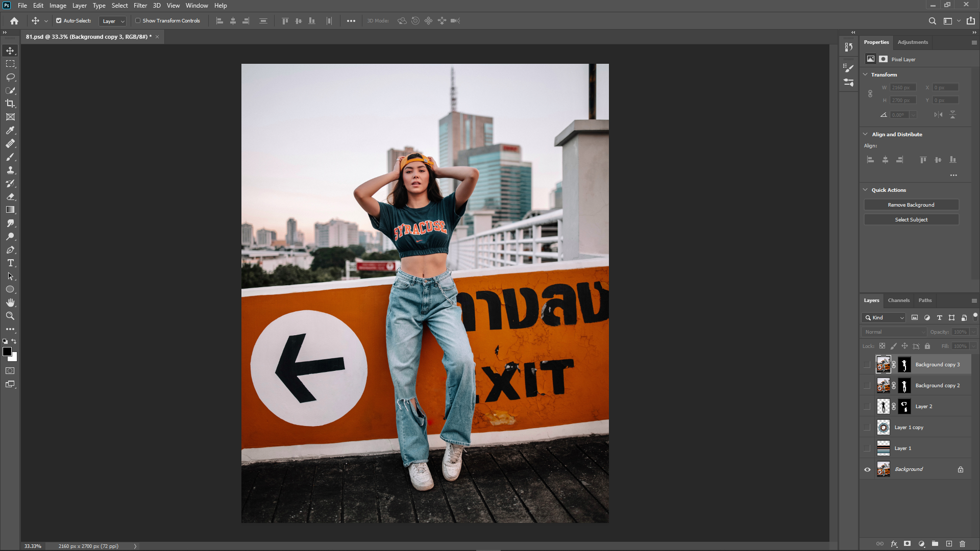Open the layer filter Kind dropdown
This screenshot has height=551, width=980.
coord(884,318)
